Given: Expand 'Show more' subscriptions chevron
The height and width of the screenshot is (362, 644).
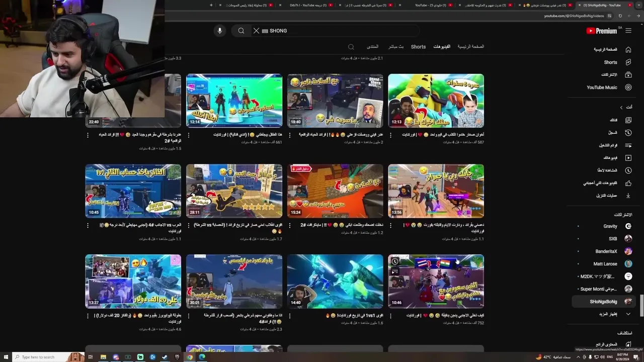Looking at the screenshot, I should click(x=628, y=314).
